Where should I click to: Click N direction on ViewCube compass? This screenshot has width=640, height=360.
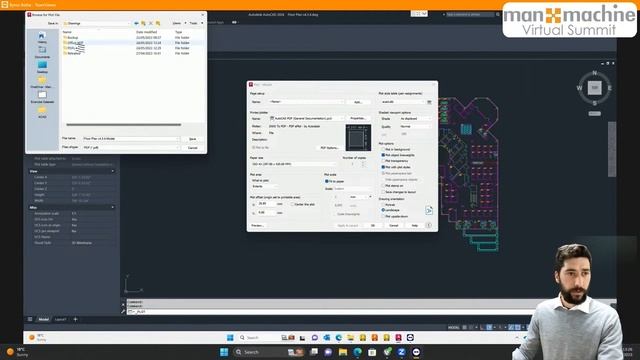(x=594, y=73)
